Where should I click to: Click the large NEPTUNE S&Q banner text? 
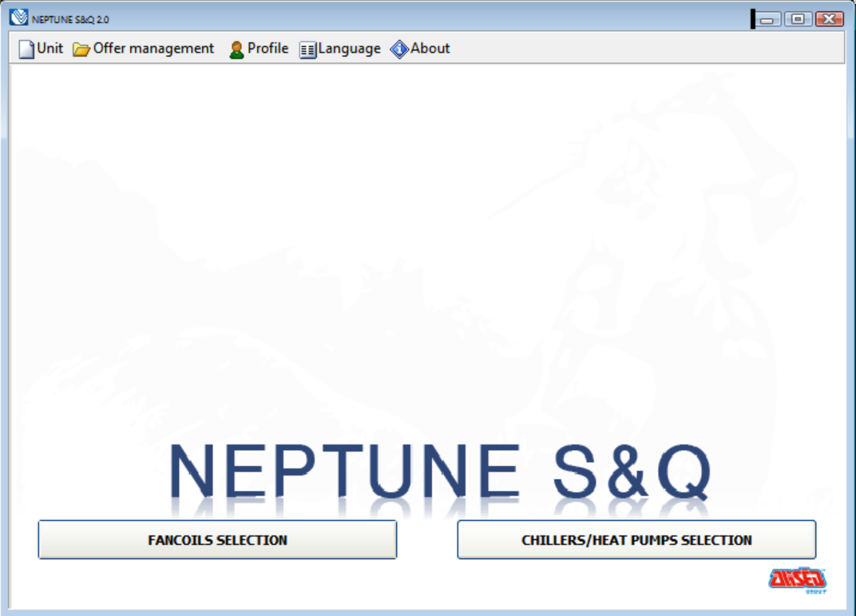tap(439, 471)
